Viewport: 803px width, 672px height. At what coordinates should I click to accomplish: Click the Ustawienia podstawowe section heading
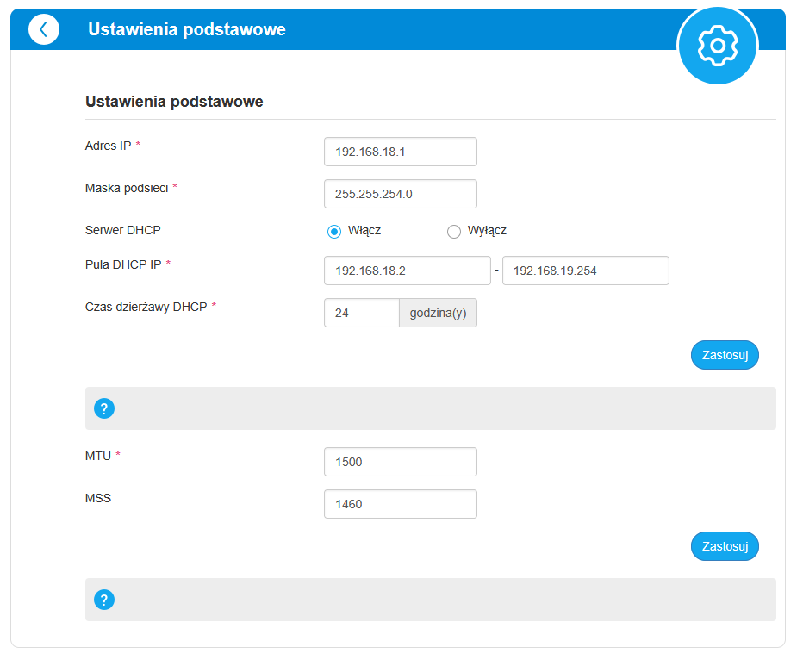(174, 102)
